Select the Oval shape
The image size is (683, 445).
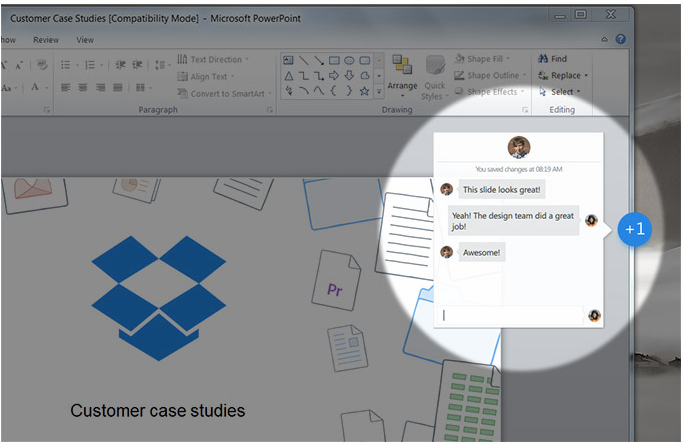pyautogui.click(x=349, y=61)
